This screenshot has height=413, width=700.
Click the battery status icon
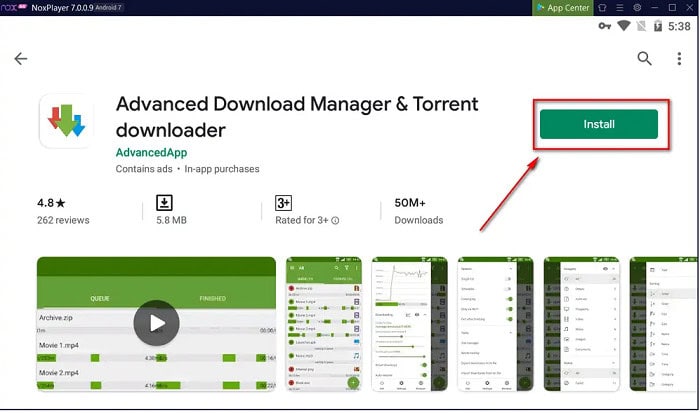(658, 26)
